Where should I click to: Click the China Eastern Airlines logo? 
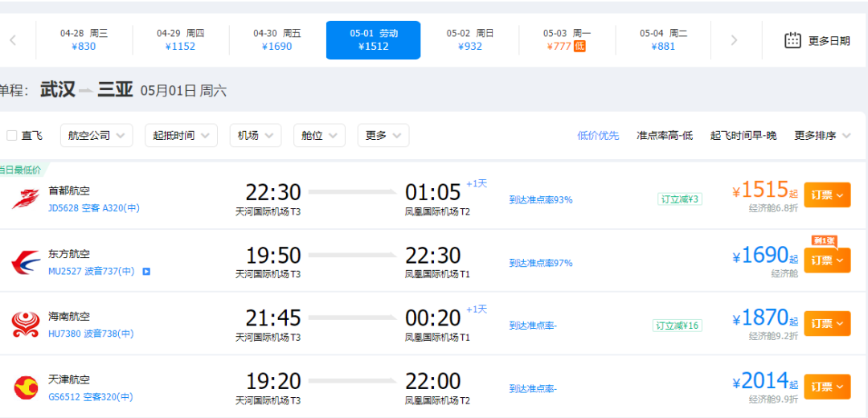[x=26, y=262]
